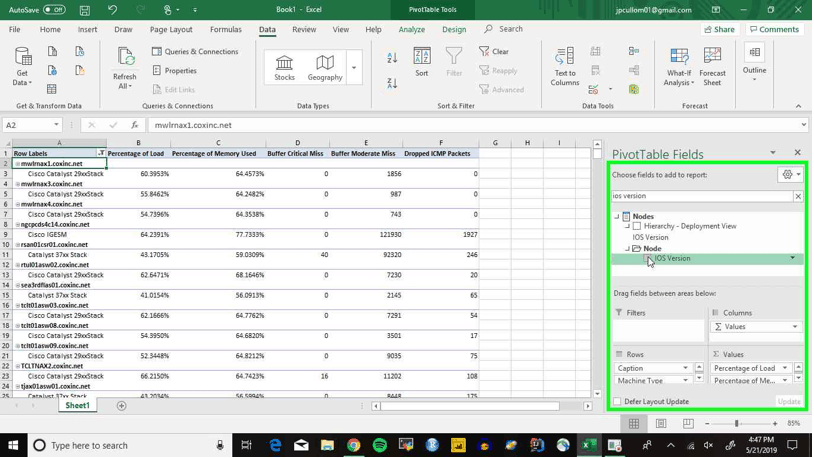
Task: Collapse the mwlrnax1.coxinc.net row group
Action: point(18,164)
